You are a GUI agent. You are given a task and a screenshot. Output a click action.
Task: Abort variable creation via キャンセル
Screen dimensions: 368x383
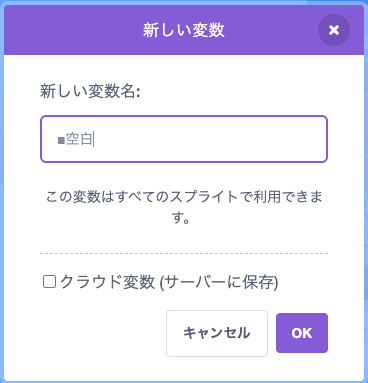(217, 333)
